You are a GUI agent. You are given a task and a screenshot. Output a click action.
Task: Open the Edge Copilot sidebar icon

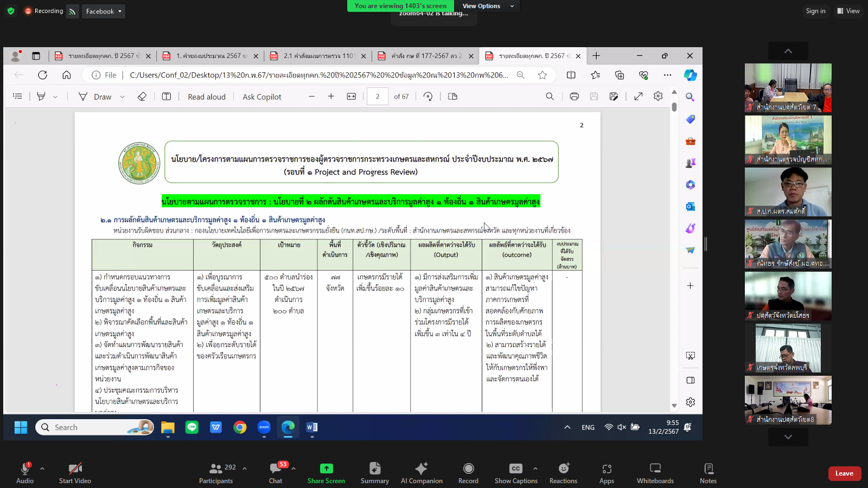[x=690, y=75]
